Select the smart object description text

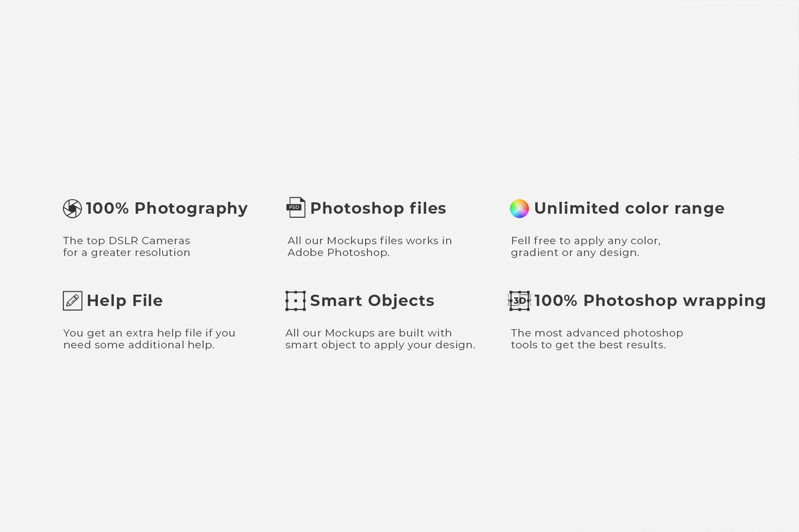click(380, 339)
